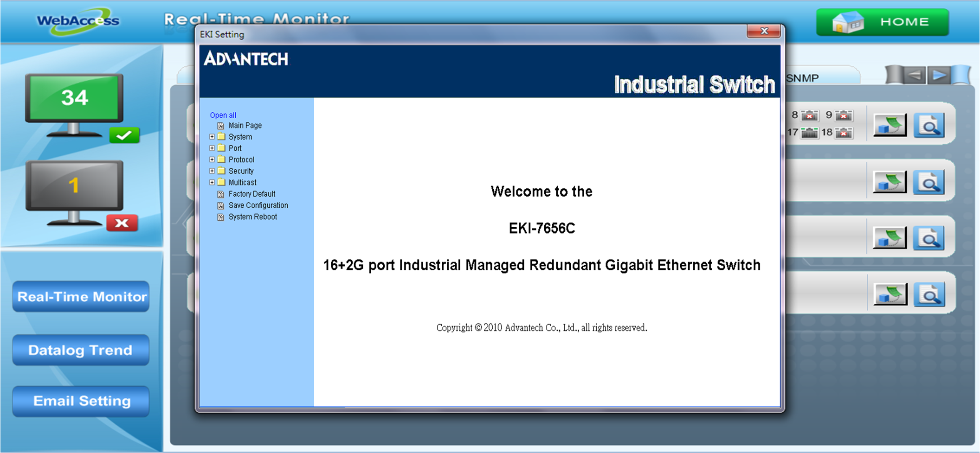
Task: Click port 18 status icon
Action: [x=844, y=133]
